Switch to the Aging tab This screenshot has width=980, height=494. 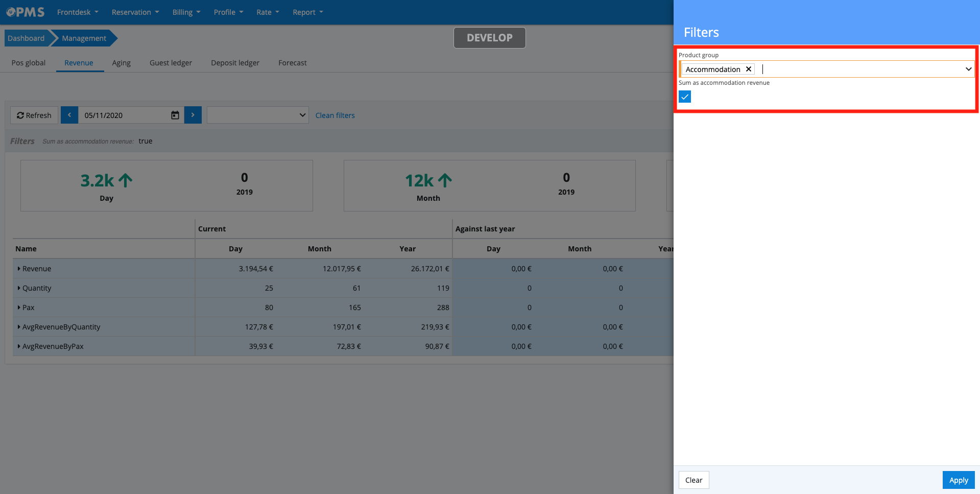click(x=121, y=63)
